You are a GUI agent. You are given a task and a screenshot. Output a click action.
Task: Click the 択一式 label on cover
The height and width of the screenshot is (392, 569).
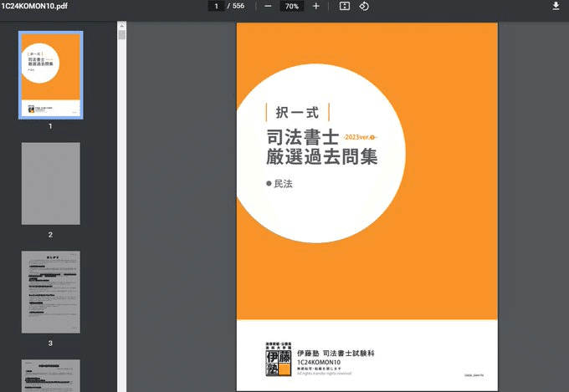[x=298, y=112]
